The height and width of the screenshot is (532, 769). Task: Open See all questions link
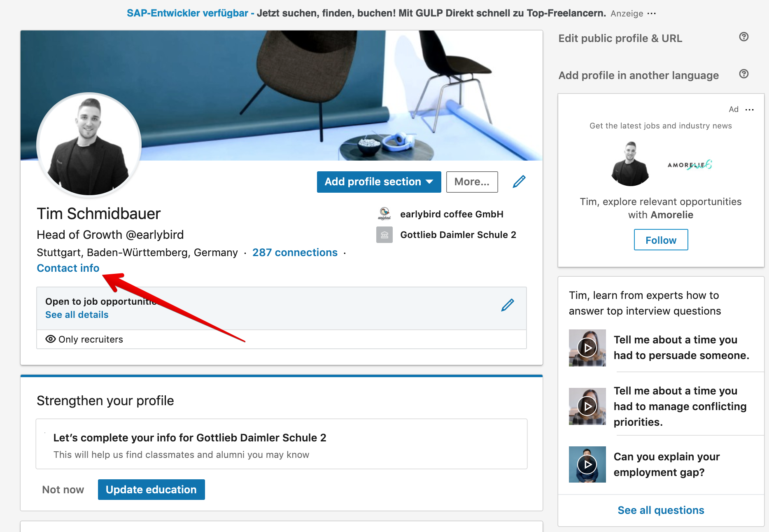[661, 510]
